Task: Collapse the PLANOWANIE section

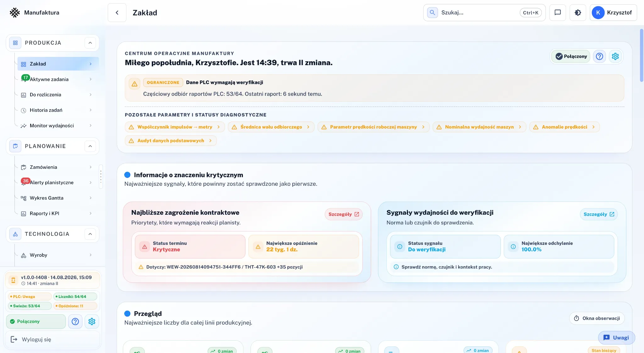Action: (x=90, y=146)
